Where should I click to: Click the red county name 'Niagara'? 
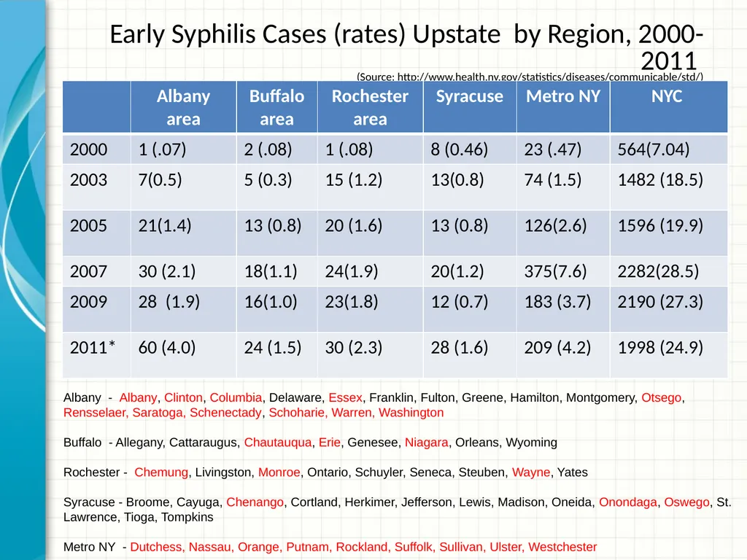tap(426, 443)
